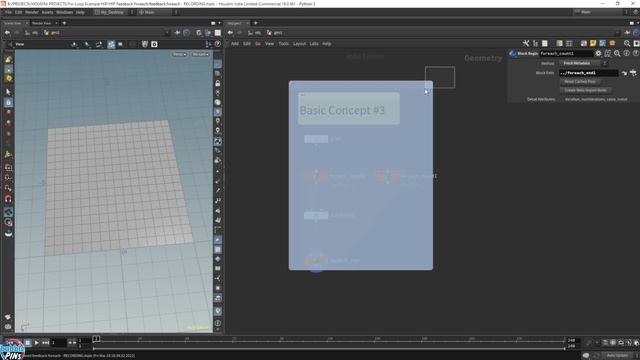Add a sticky note in network editor
Screen dimensions: 640x360
pos(593,43)
